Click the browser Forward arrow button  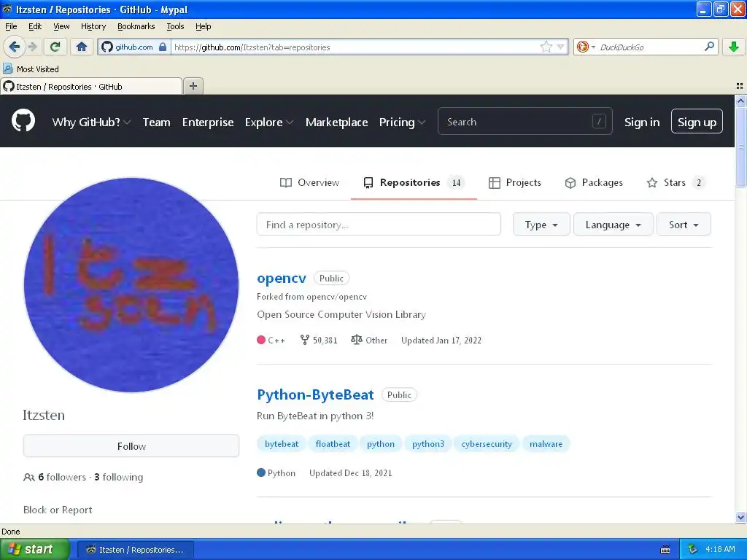click(32, 47)
